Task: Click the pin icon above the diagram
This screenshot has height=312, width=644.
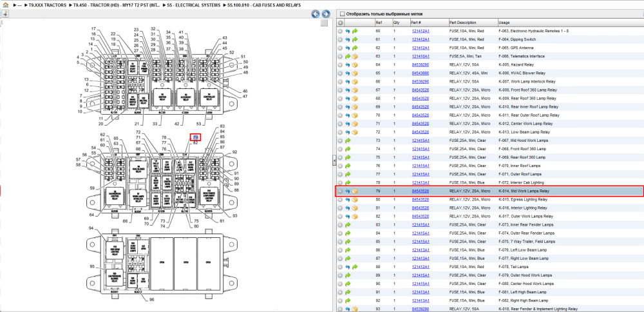Action: (x=5, y=14)
